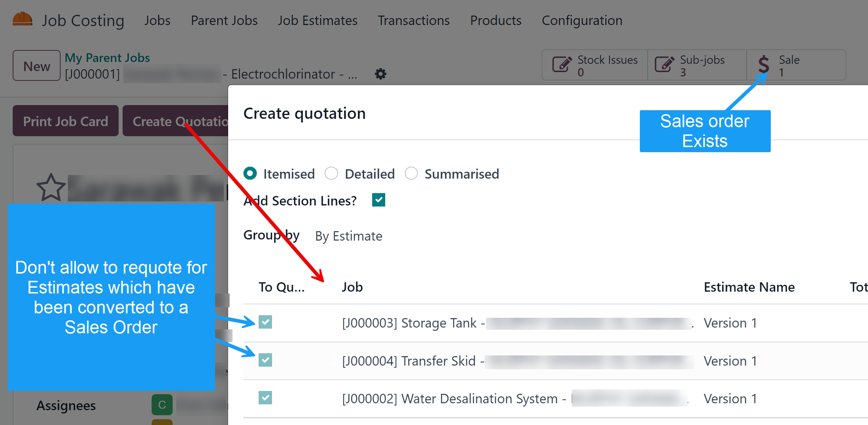
Task: Untick Transfer Skid to-quote checkbox
Action: point(265,360)
